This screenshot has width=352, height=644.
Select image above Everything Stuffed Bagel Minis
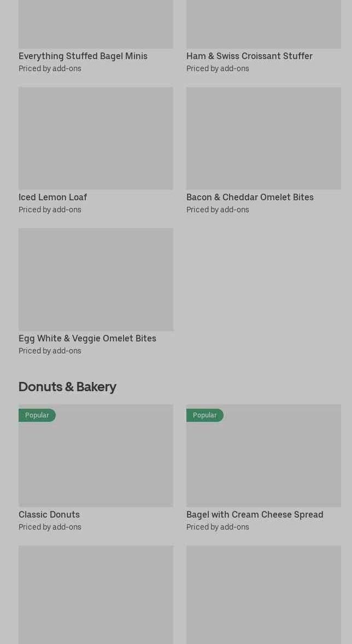pos(96,24)
